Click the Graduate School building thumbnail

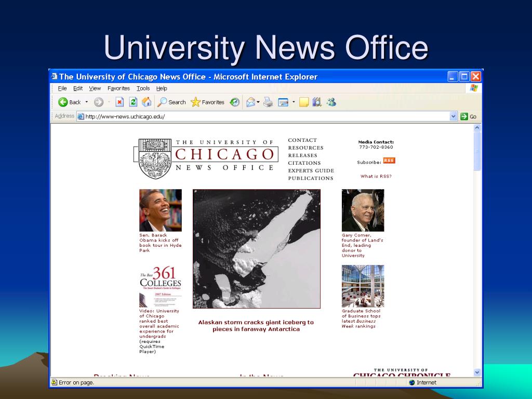pyautogui.click(x=363, y=286)
